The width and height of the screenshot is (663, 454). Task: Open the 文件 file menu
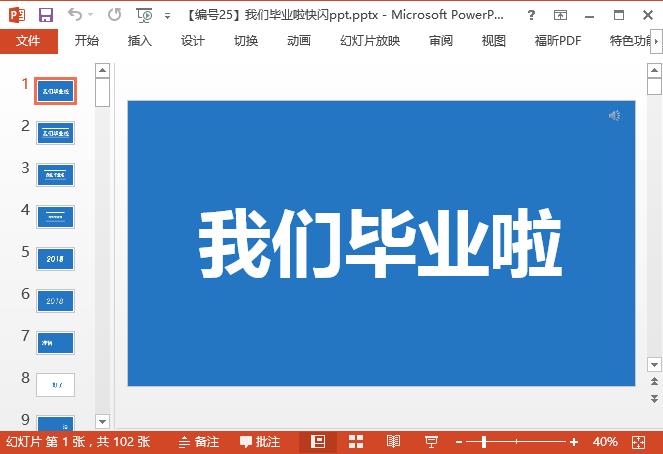[28, 41]
